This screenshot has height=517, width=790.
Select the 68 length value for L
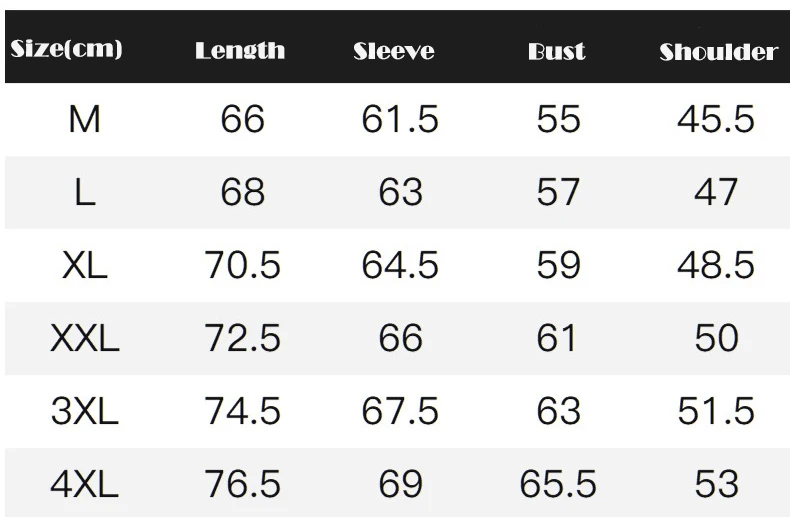click(x=242, y=192)
